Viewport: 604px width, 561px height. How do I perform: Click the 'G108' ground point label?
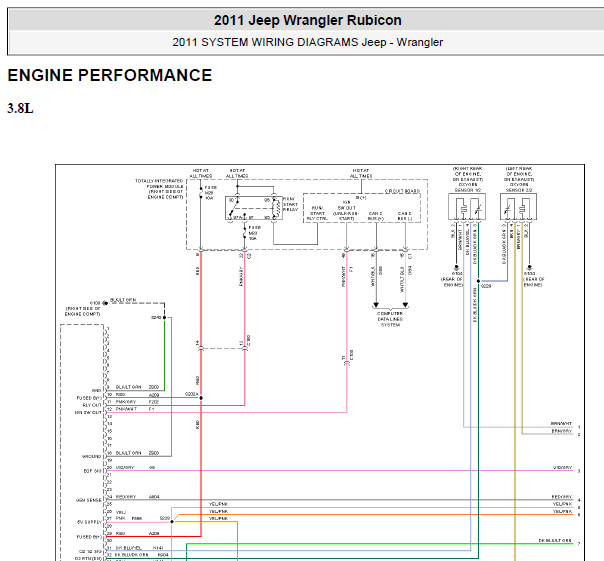[x=95, y=303]
